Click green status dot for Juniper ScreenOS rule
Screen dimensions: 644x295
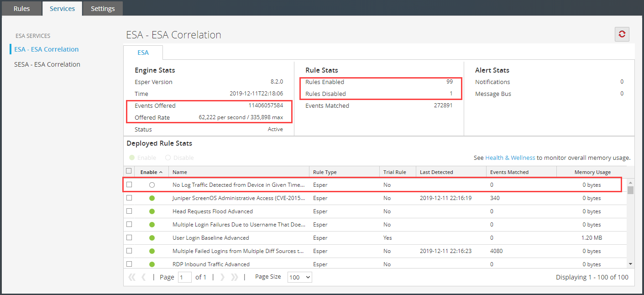[x=152, y=198]
